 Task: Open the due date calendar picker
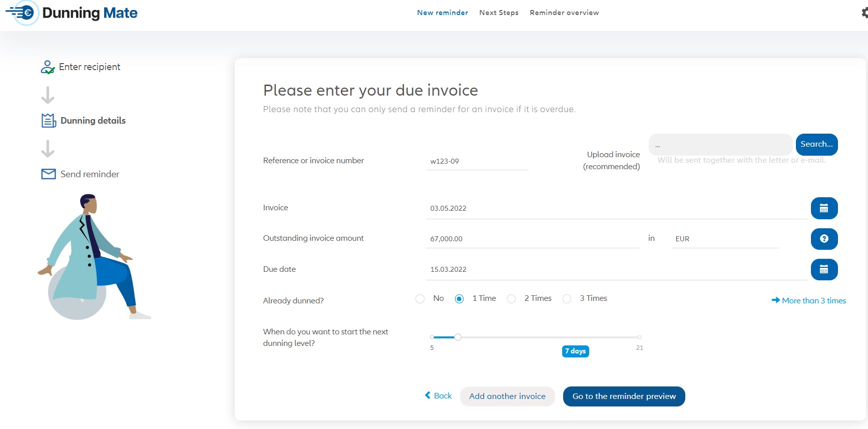pyautogui.click(x=824, y=269)
